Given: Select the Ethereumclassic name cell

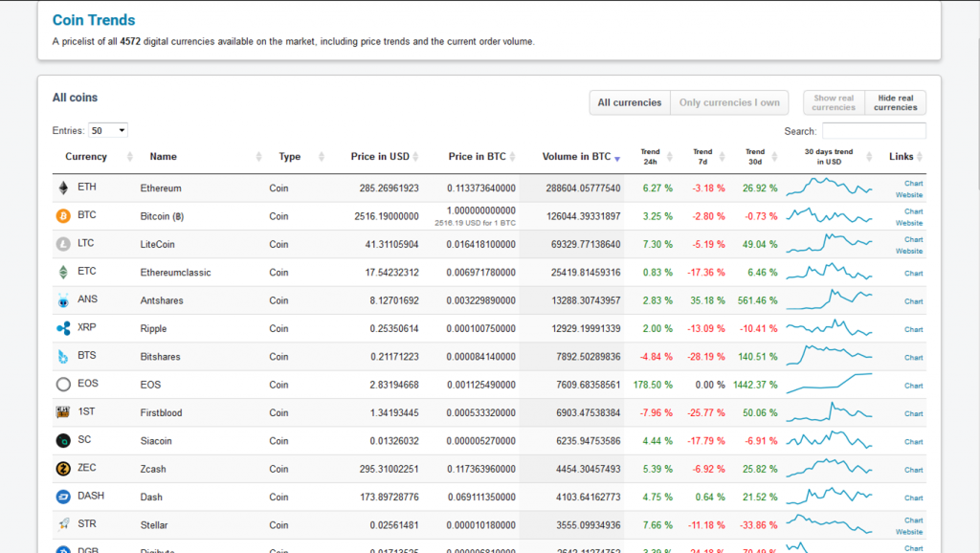Looking at the screenshot, I should 176,273.
